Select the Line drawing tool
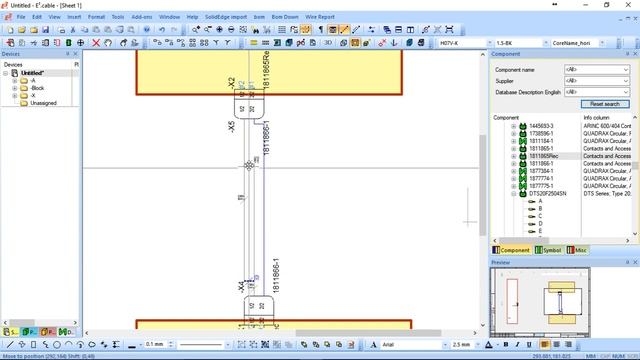 (x=10, y=345)
